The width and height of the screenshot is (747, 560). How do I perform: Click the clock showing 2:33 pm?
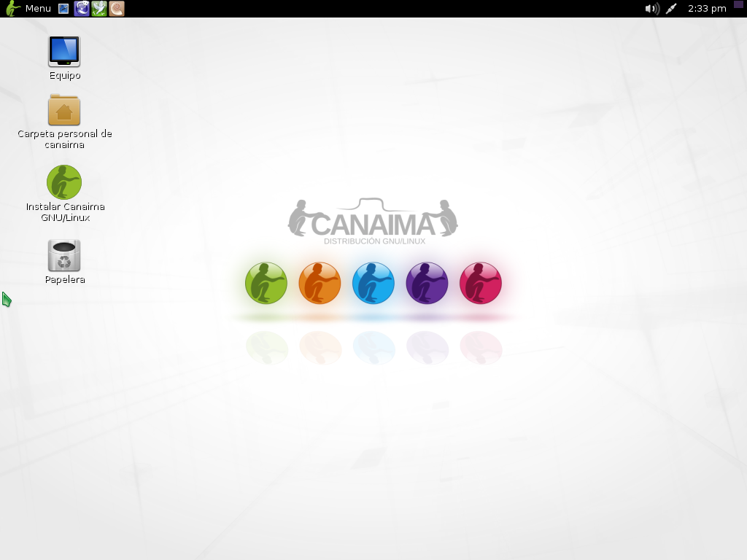click(703, 9)
